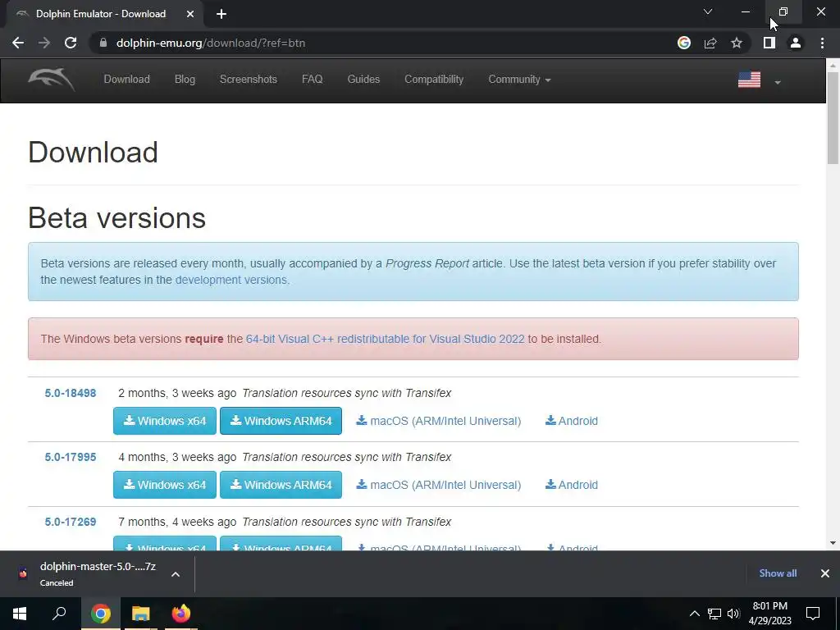Open the Download nav item
This screenshot has height=630, width=840.
pyautogui.click(x=126, y=80)
